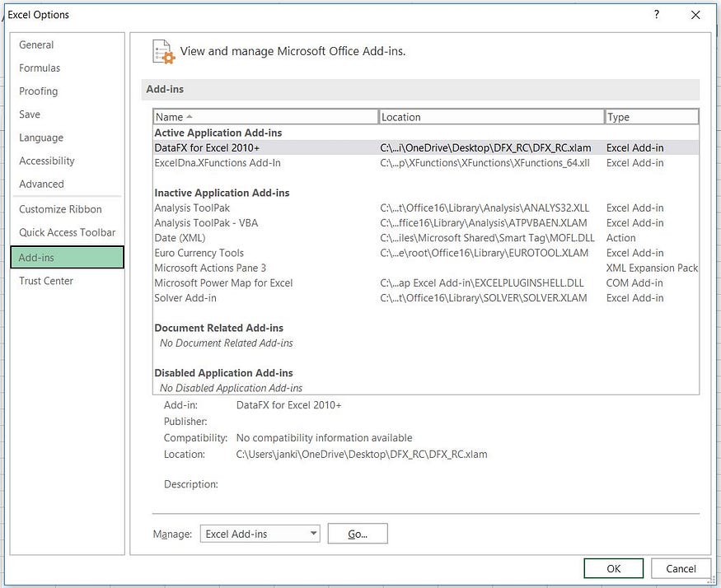721x588 pixels.
Task: Click 'No compatibility information available' text
Action: click(324, 437)
